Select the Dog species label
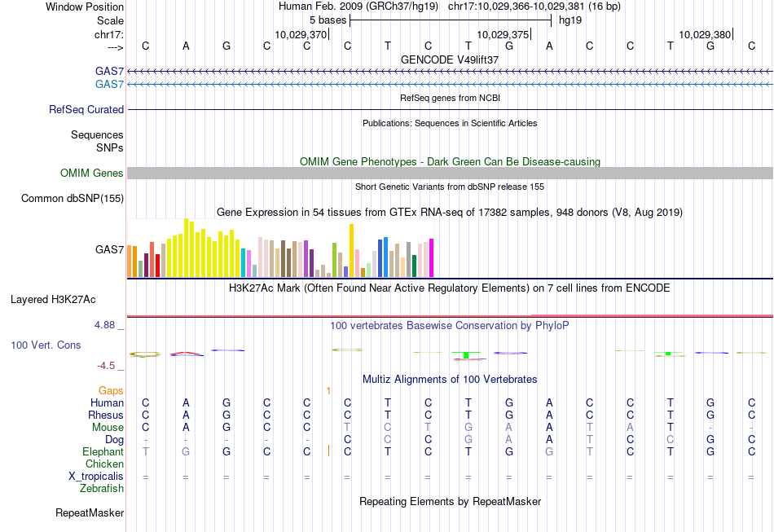Viewport: 774px width, 532px height. (x=114, y=439)
